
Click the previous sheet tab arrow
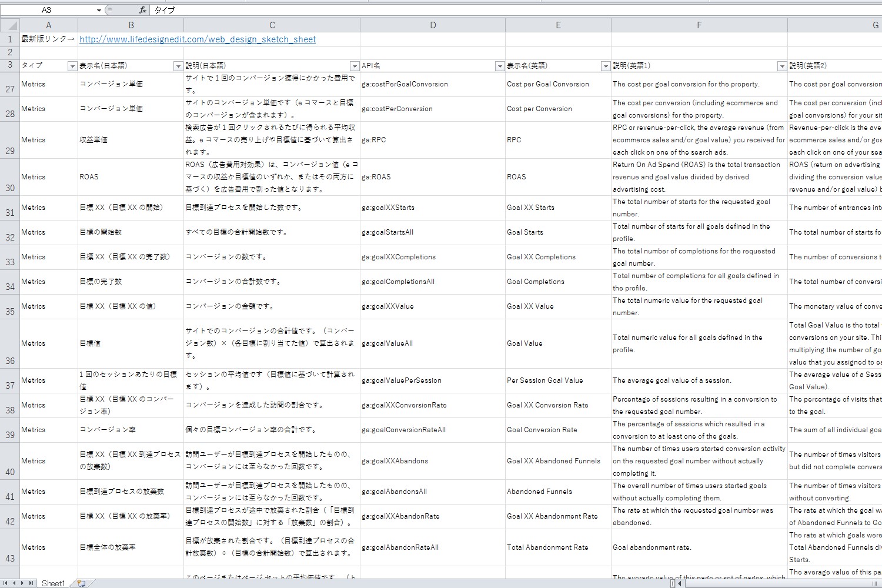(x=15, y=583)
